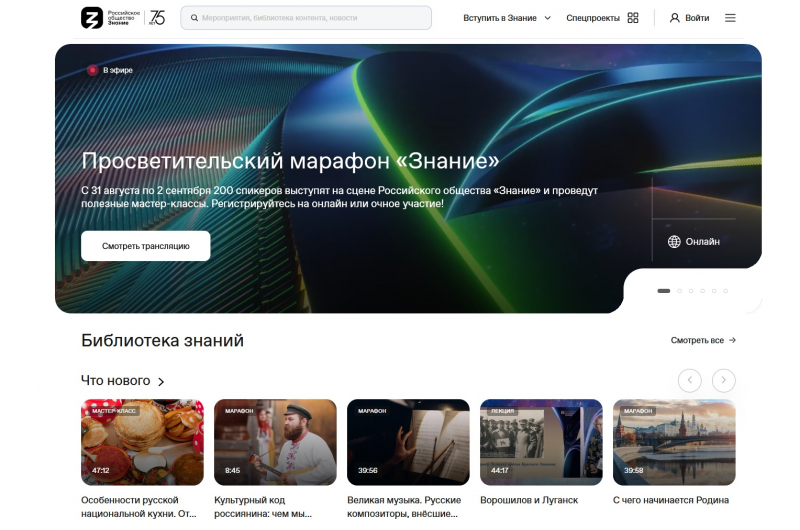Click title «Культурный код россиянина: чем мы...»
Image resolution: width=800 pixels, height=530 pixels.
pos(263,507)
